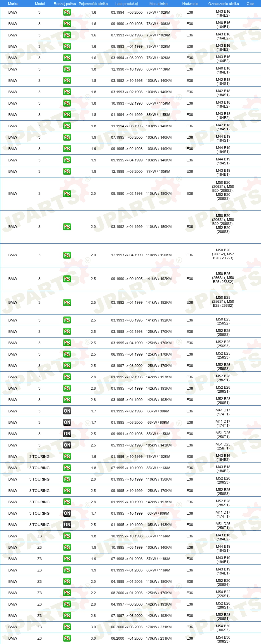
Task: Click the Model column header
Action: point(40,4)
